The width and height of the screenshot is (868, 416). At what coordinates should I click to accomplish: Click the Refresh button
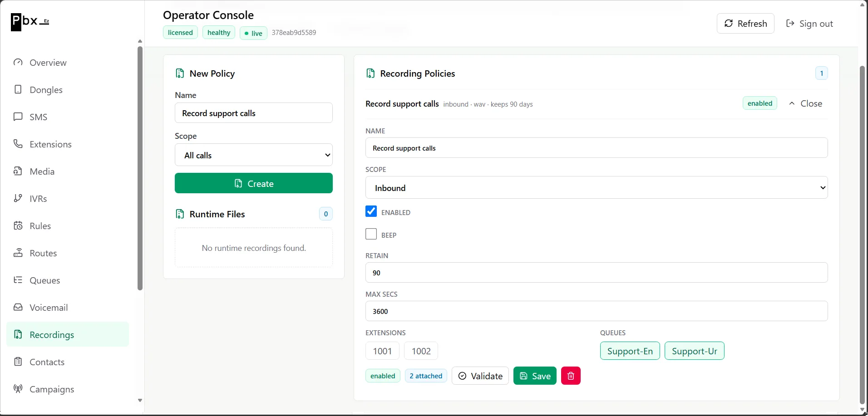745,23
